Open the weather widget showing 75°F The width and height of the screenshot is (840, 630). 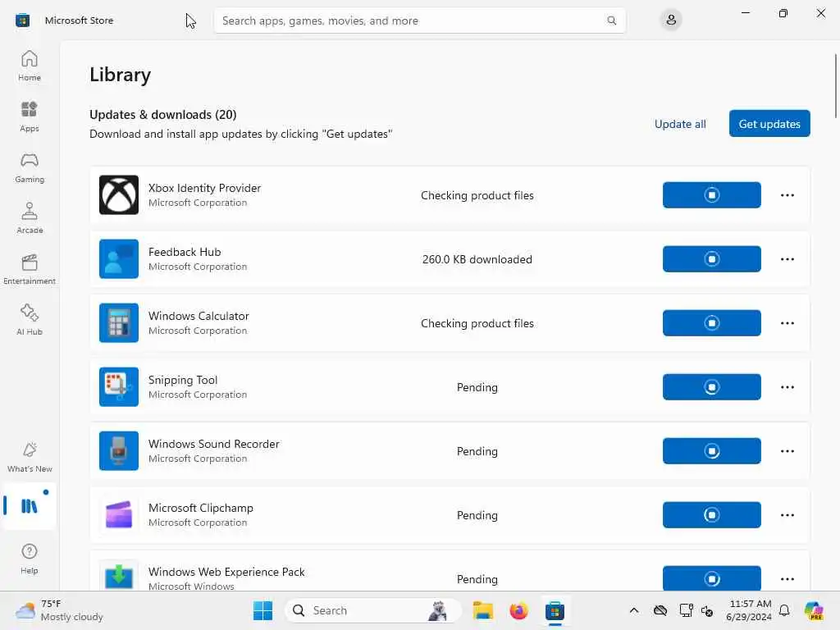pos(59,610)
